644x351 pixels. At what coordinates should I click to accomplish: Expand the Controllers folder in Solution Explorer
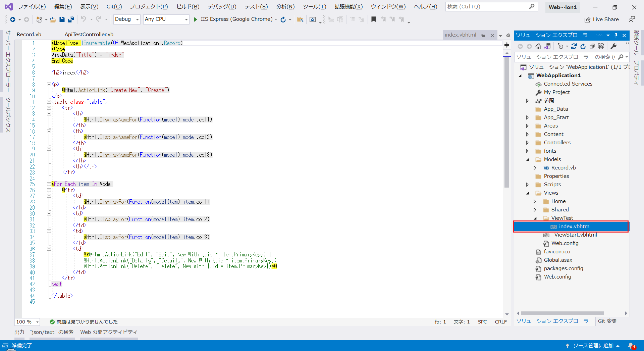528,142
